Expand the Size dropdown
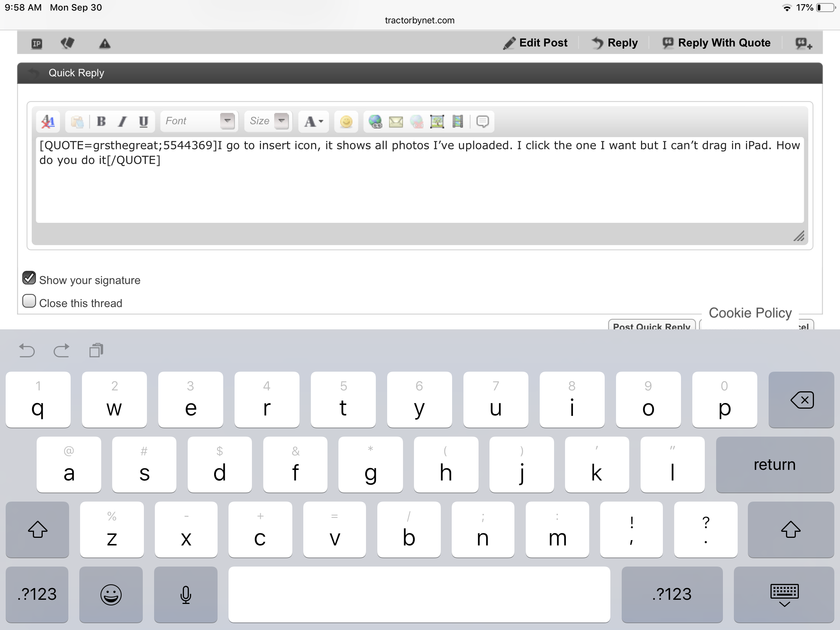840x630 pixels. pyautogui.click(x=282, y=121)
